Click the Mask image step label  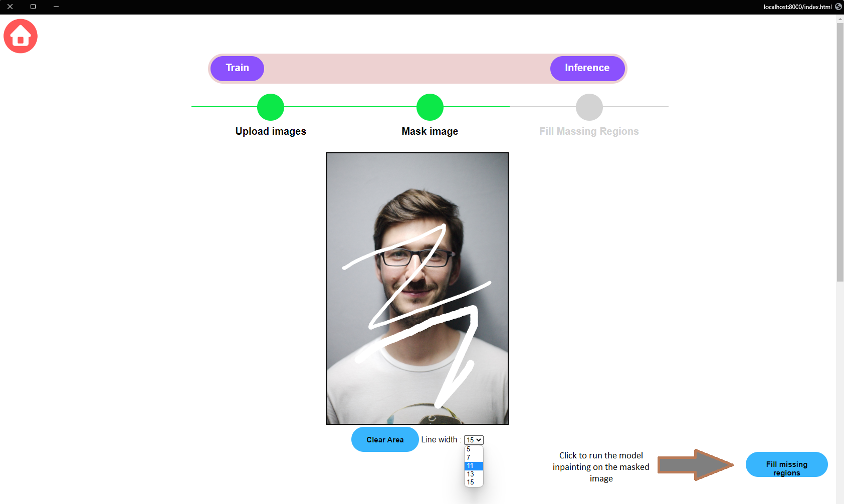pos(429,131)
